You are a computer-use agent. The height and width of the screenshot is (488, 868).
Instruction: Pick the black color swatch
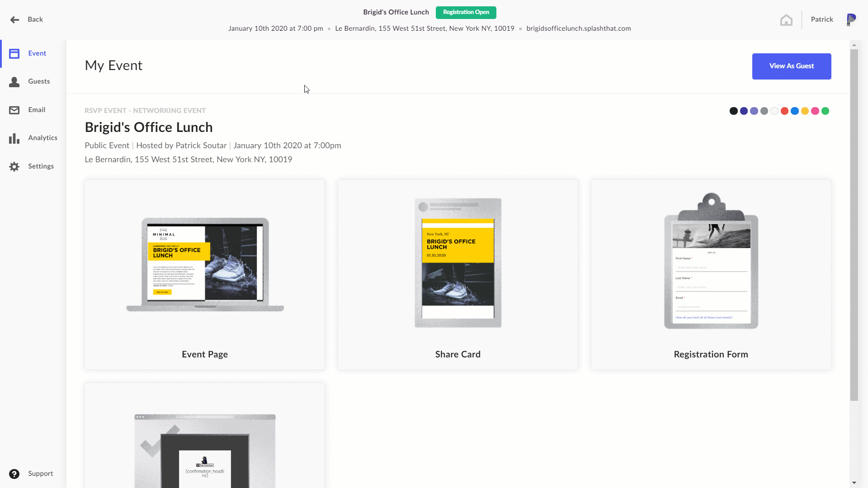pyautogui.click(x=734, y=111)
